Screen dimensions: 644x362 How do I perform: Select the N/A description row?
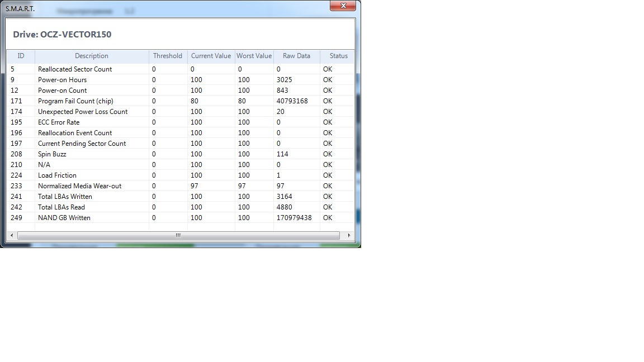(181, 165)
